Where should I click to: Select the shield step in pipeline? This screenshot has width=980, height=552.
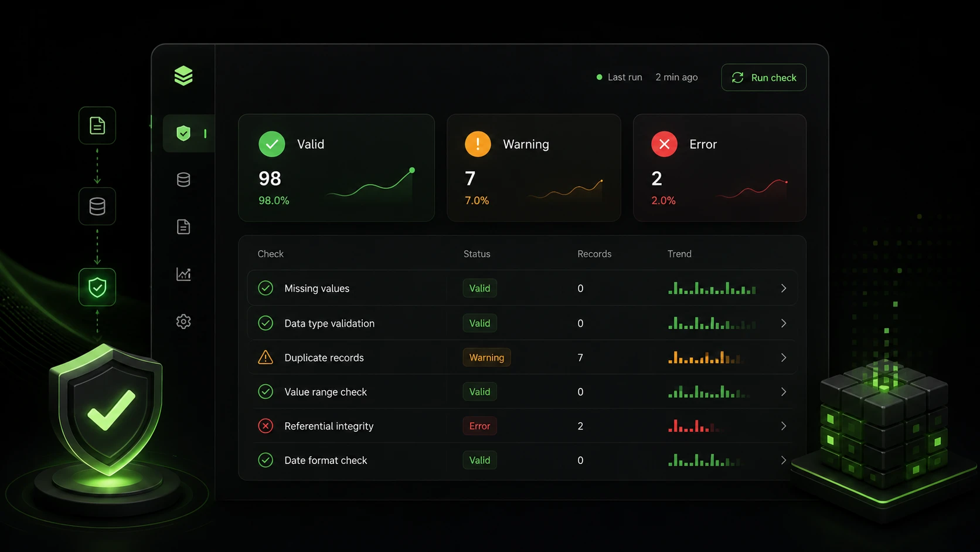click(x=97, y=287)
